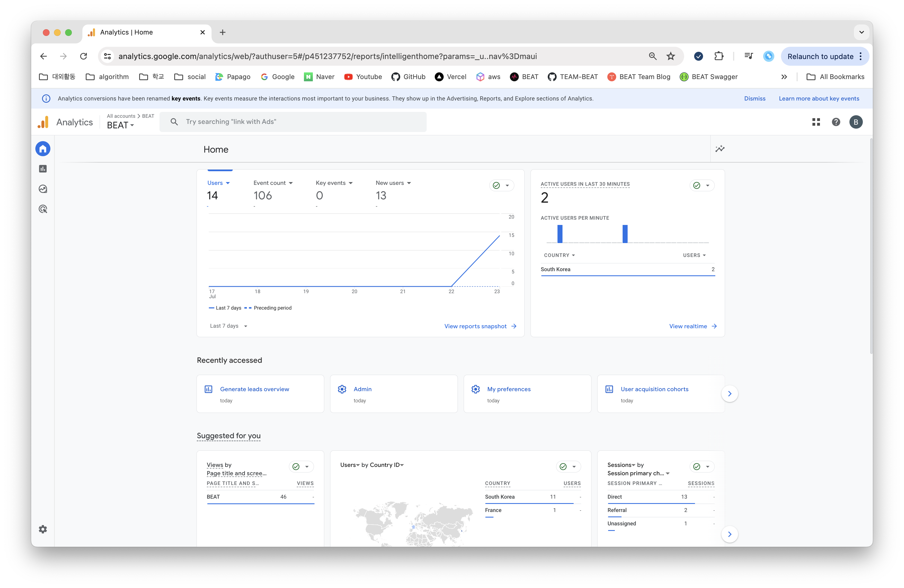Open the Advertising icon in sidebar

coord(43,209)
